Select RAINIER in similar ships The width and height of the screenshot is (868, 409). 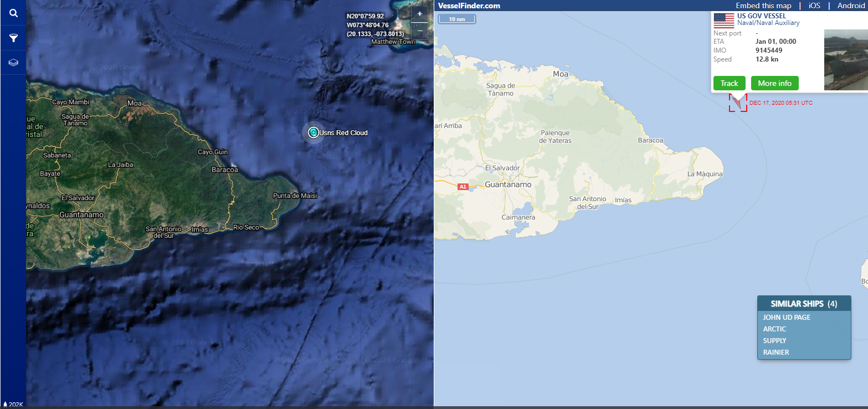[775, 352]
